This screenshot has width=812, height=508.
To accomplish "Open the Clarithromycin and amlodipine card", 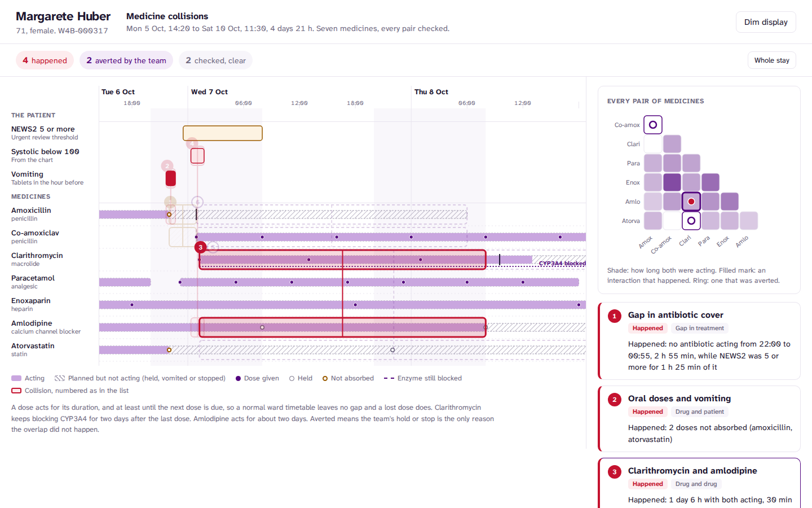I will 699,483.
